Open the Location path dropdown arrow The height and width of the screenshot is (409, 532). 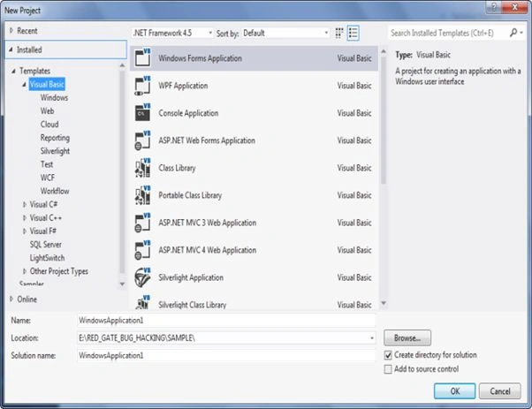click(x=372, y=338)
